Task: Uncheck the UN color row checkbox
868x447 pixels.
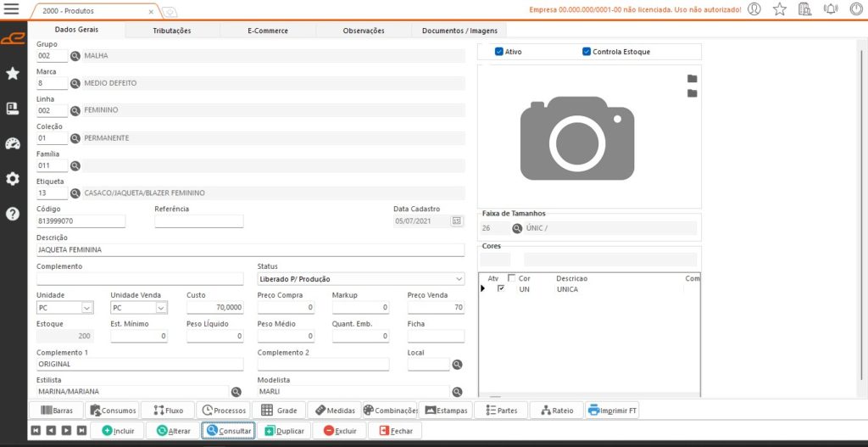Action: 501,289
